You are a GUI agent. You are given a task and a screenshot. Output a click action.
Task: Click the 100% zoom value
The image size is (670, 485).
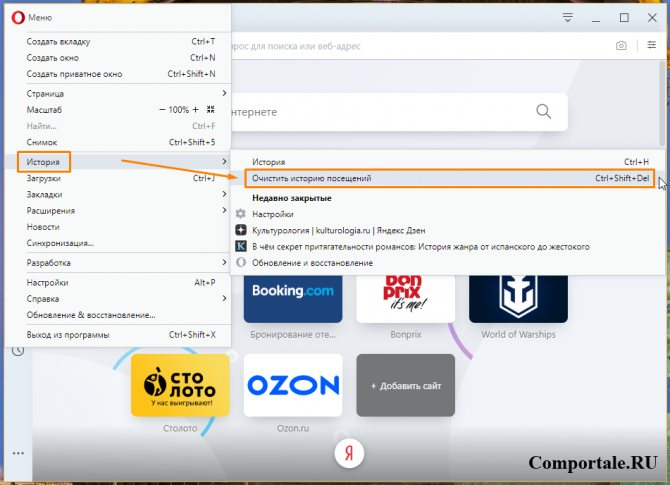click(178, 110)
